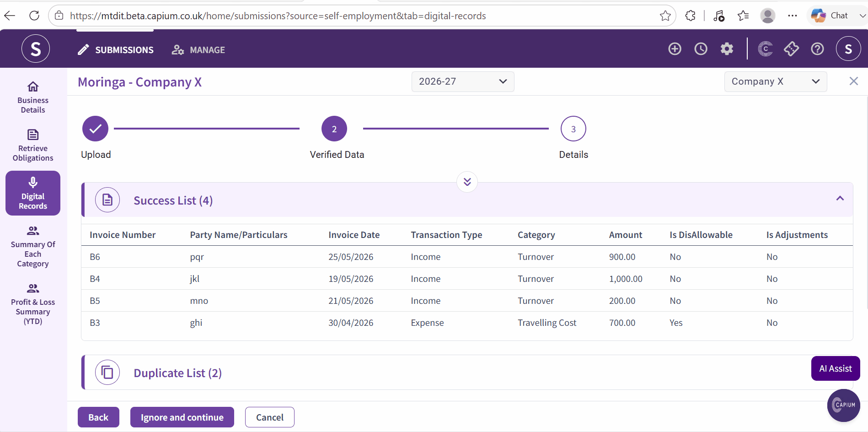This screenshot has height=432, width=868.
Task: Select invoice number B3
Action: point(95,323)
